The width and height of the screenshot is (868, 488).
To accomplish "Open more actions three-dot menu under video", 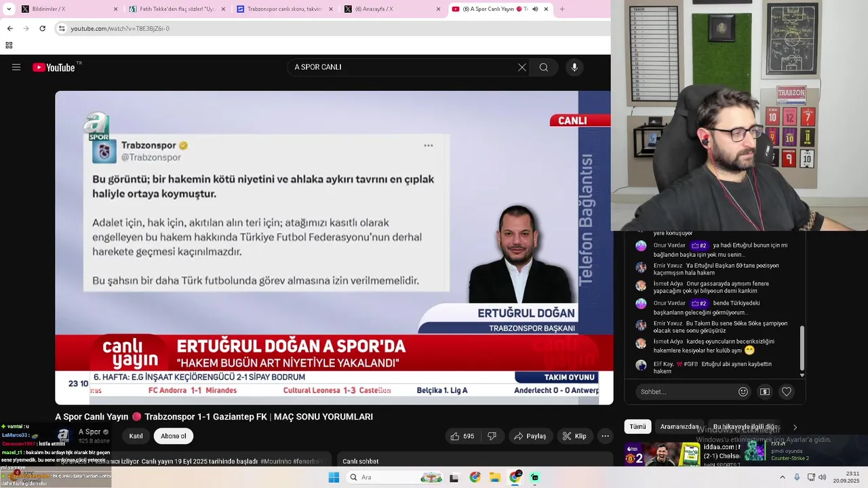I will point(606,436).
